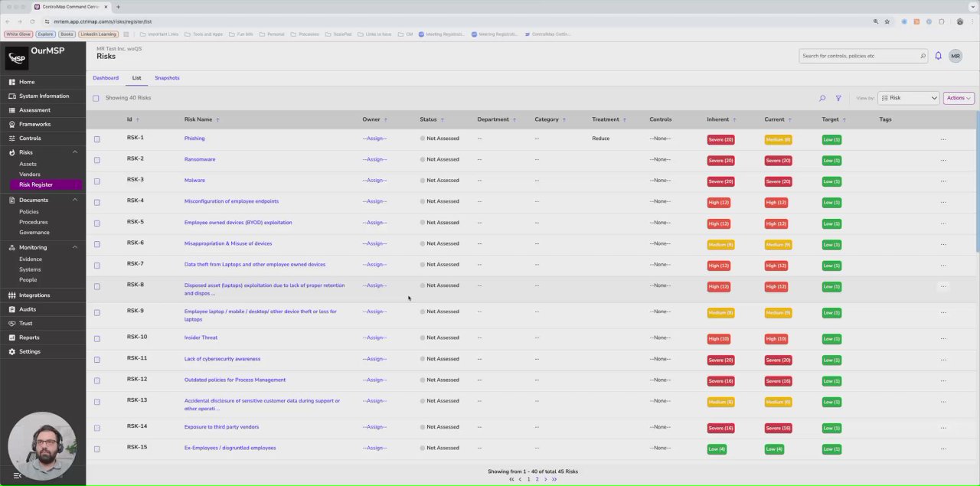This screenshot has height=486, width=980.
Task: Click Phishing's Medium current risk badge
Action: click(x=778, y=139)
